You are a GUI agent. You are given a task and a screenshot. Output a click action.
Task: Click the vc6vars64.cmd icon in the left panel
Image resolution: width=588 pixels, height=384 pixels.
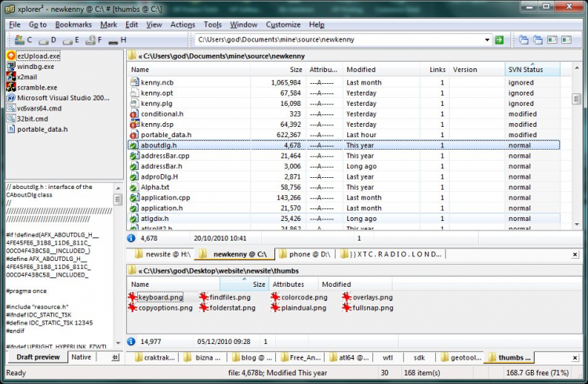click(x=11, y=108)
